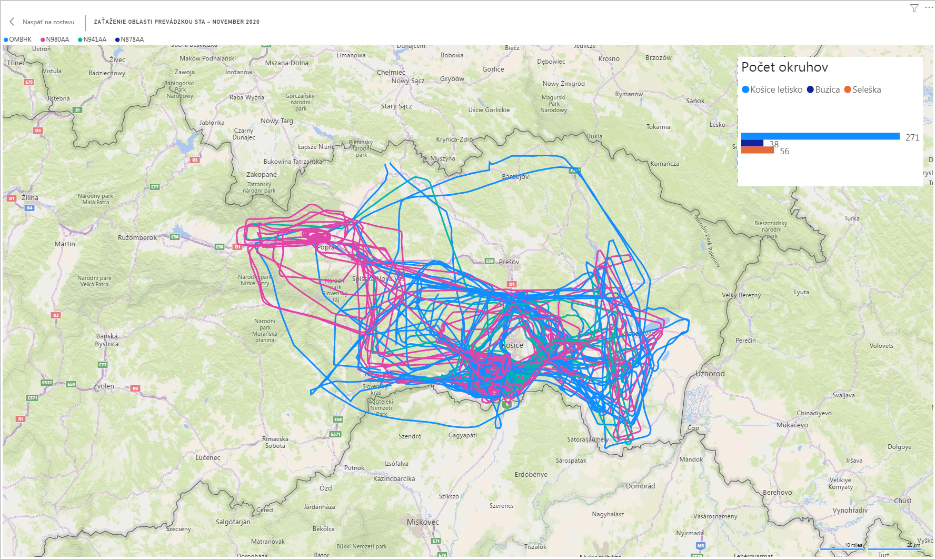Click the M3 motorway marker near Nyírmada
This screenshot has height=560, width=936.
[x=700, y=546]
